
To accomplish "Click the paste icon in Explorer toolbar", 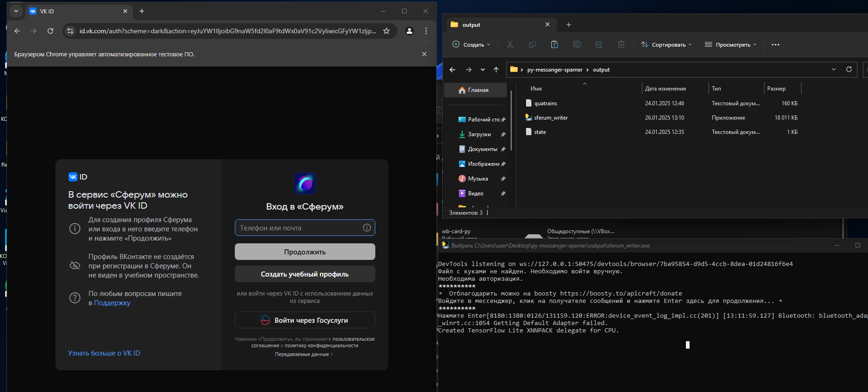I will click(x=554, y=44).
